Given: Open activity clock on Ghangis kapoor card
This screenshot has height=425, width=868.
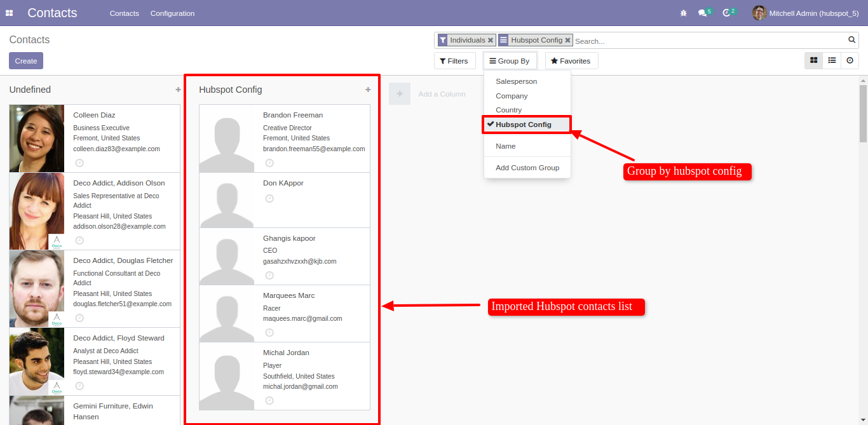Looking at the screenshot, I should pos(269,275).
